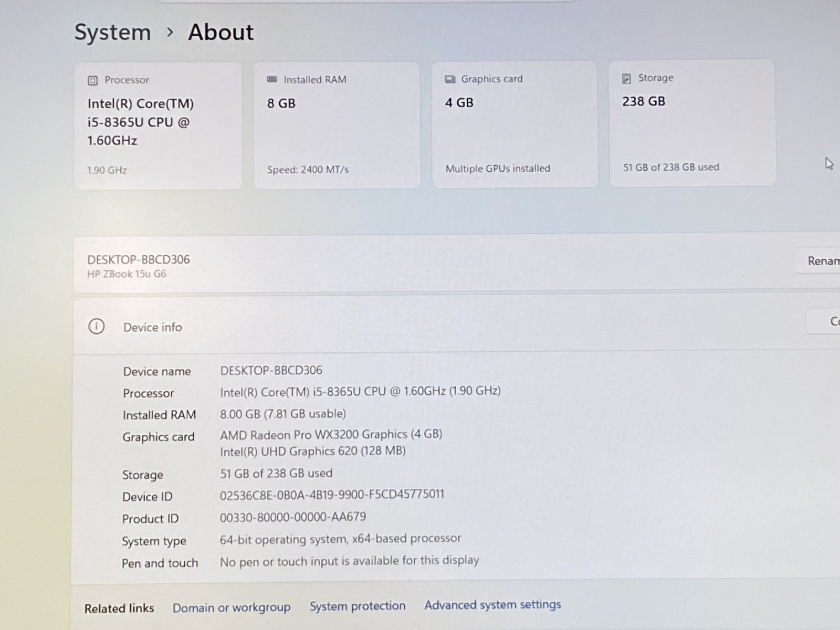Click the Device info circle icon
Viewport: 840px width, 630px height.
[x=96, y=327]
